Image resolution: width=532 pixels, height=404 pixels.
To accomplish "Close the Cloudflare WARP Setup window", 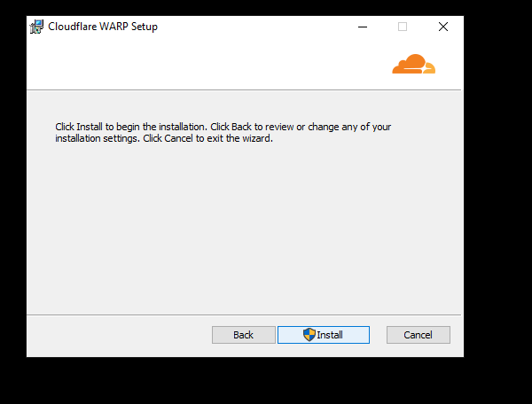I will 443,27.
